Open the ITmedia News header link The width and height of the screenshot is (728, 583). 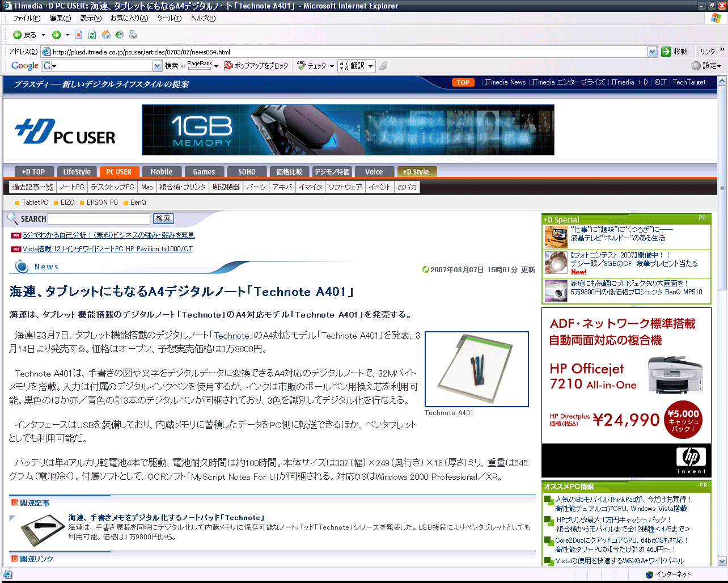click(x=505, y=83)
